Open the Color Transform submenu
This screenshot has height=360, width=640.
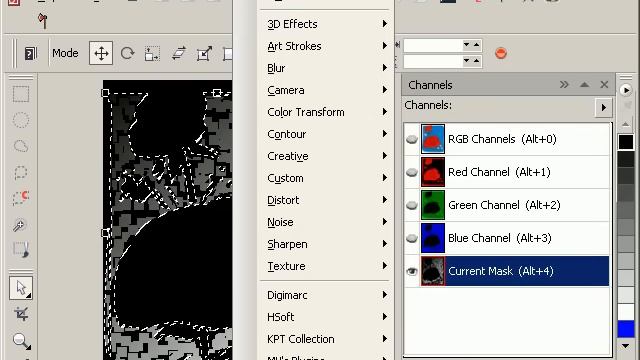pos(326,112)
